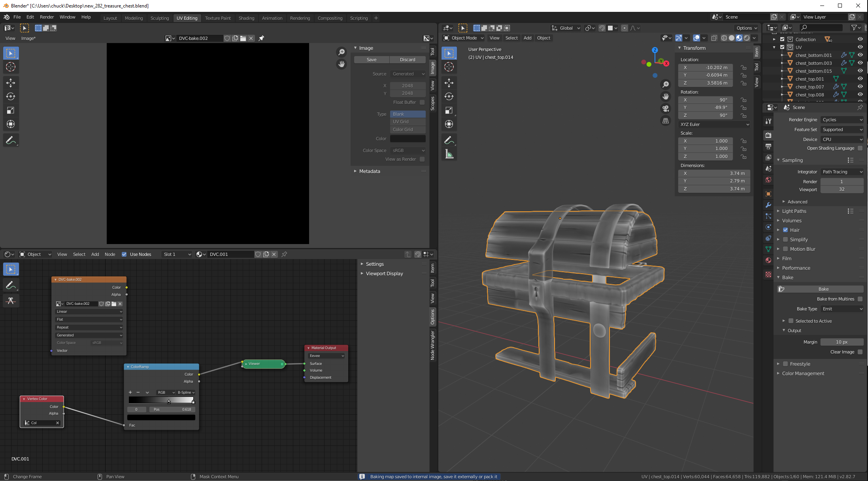868x481 pixels.
Task: Open the Render menu
Action: [x=47, y=17]
